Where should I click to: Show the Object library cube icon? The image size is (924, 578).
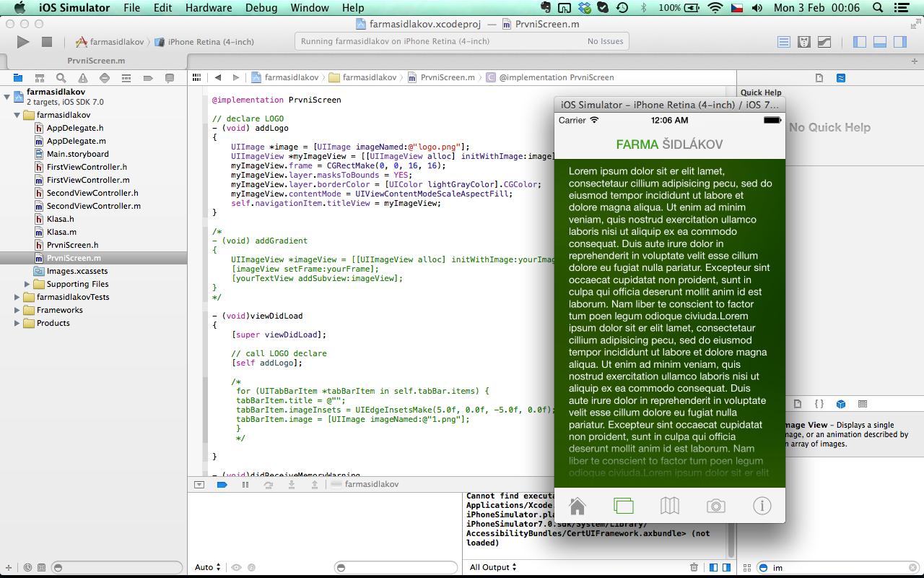pyautogui.click(x=841, y=404)
